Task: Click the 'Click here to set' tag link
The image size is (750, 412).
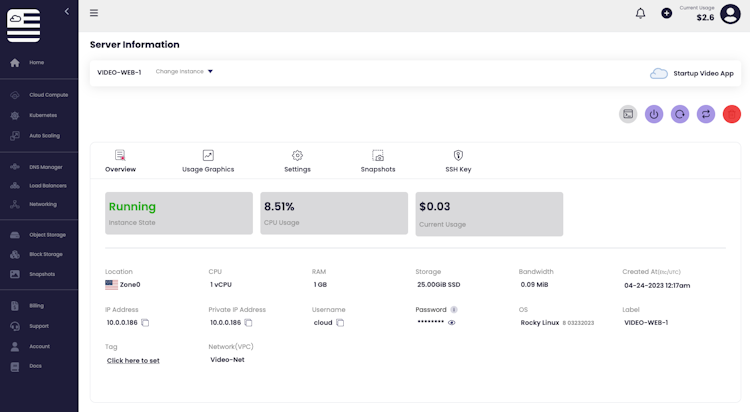Action: pyautogui.click(x=133, y=360)
